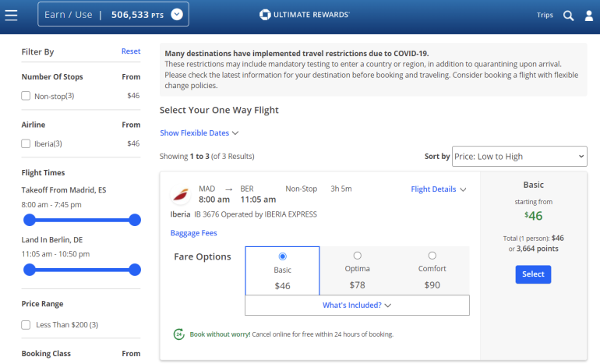The image size is (600, 364).
Task: Expand the points balance chevron button
Action: tap(176, 14)
